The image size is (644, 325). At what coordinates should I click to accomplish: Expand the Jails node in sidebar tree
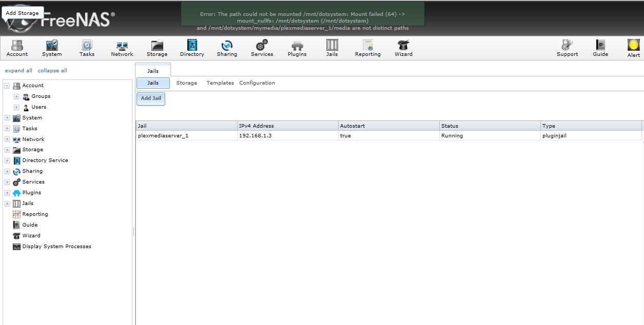click(7, 204)
